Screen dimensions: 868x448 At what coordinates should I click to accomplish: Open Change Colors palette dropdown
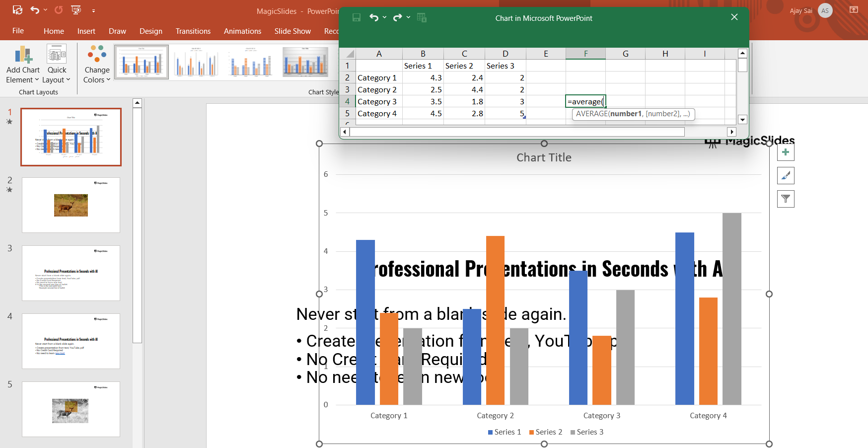point(97,65)
